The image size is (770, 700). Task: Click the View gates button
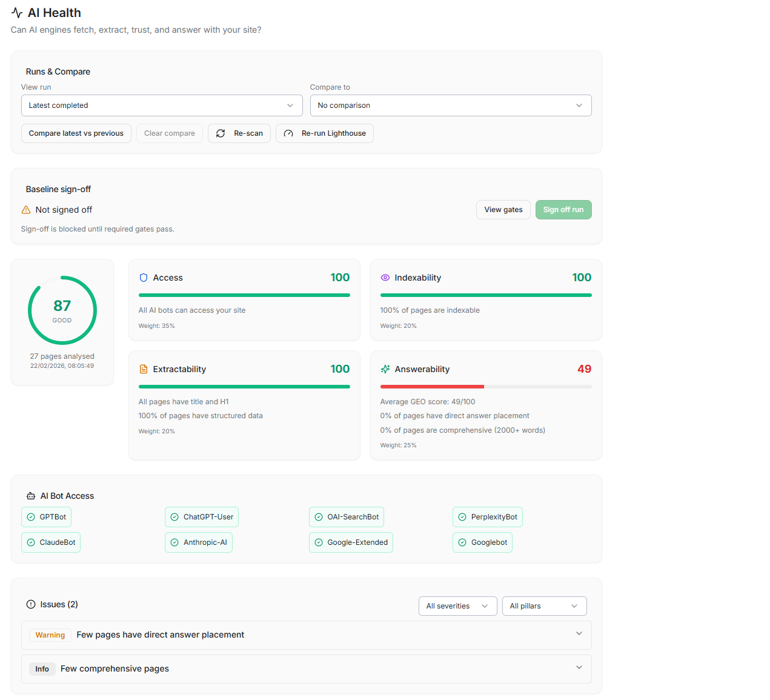tap(503, 209)
